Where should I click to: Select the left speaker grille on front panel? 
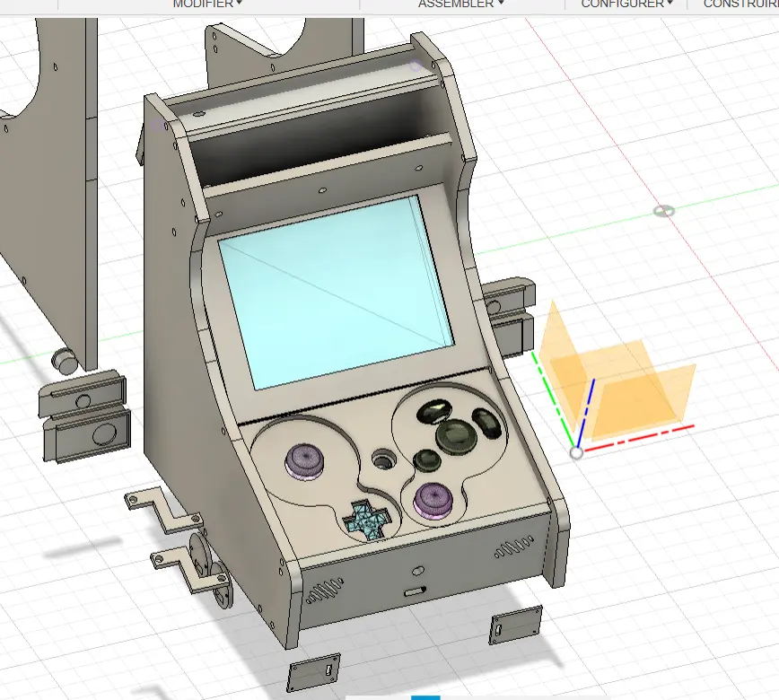[324, 590]
